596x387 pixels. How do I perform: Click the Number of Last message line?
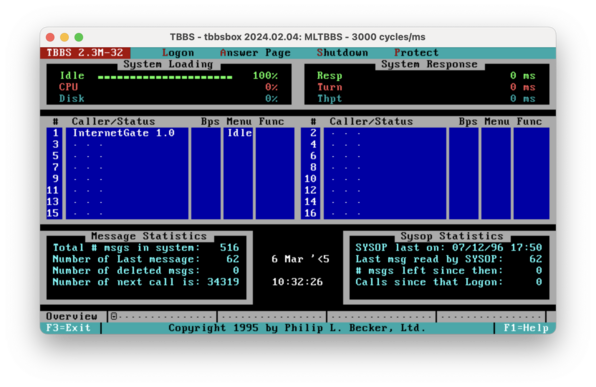pos(146,259)
